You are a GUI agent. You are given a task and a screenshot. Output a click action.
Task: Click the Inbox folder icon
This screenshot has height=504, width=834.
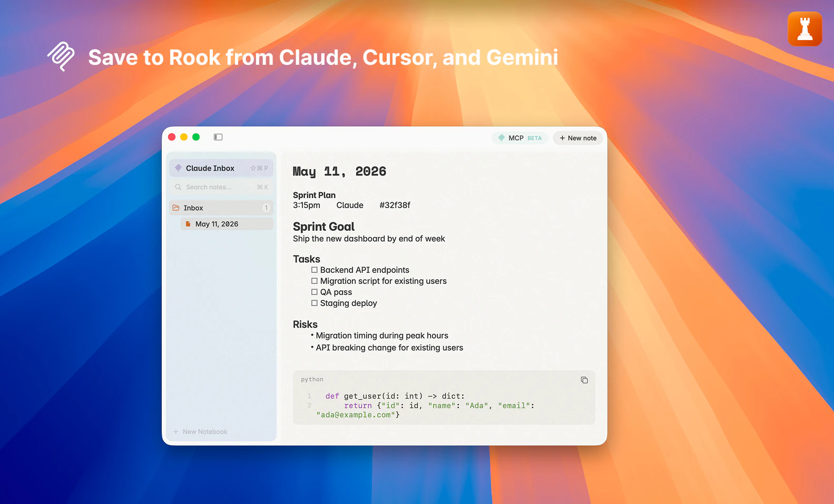click(x=176, y=208)
